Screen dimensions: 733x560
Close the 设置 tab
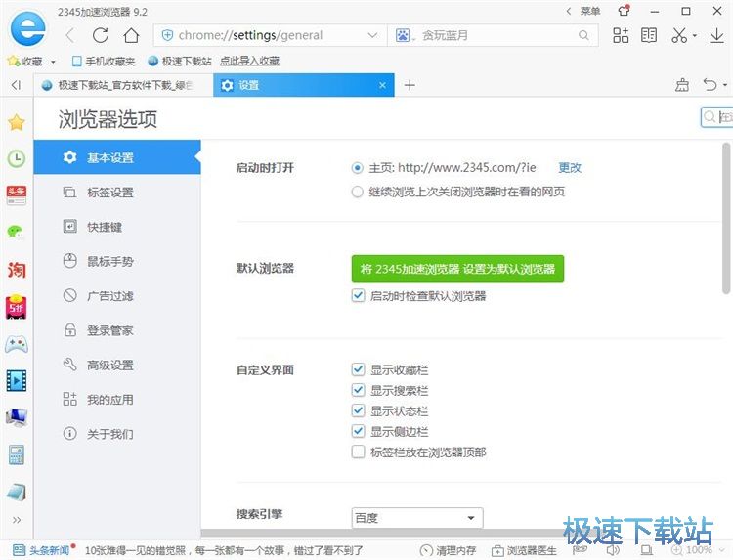click(x=382, y=85)
